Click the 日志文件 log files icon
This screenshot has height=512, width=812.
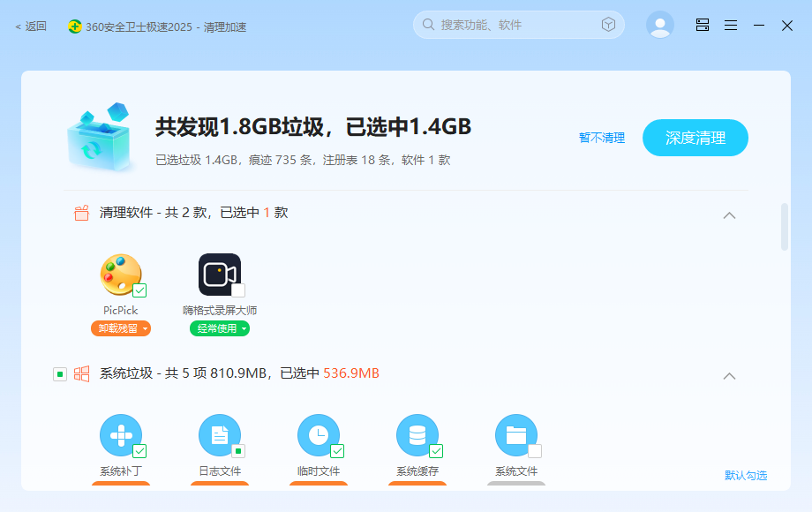click(x=220, y=434)
